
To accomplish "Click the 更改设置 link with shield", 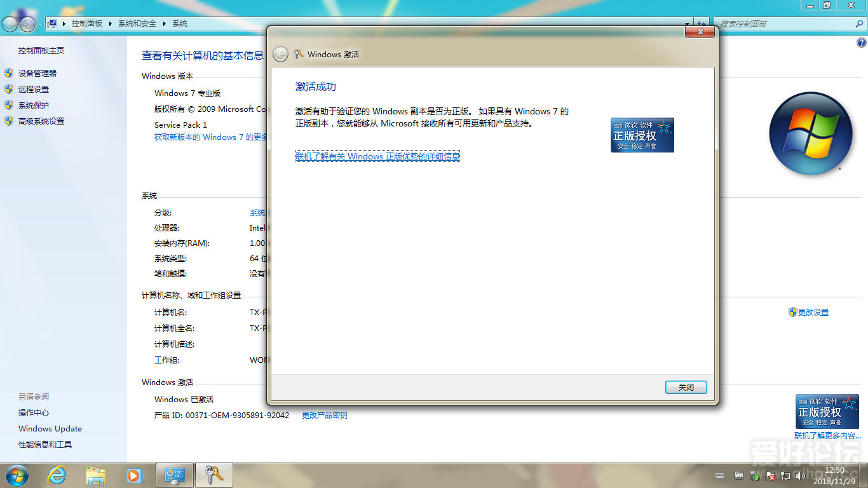I will click(x=813, y=312).
